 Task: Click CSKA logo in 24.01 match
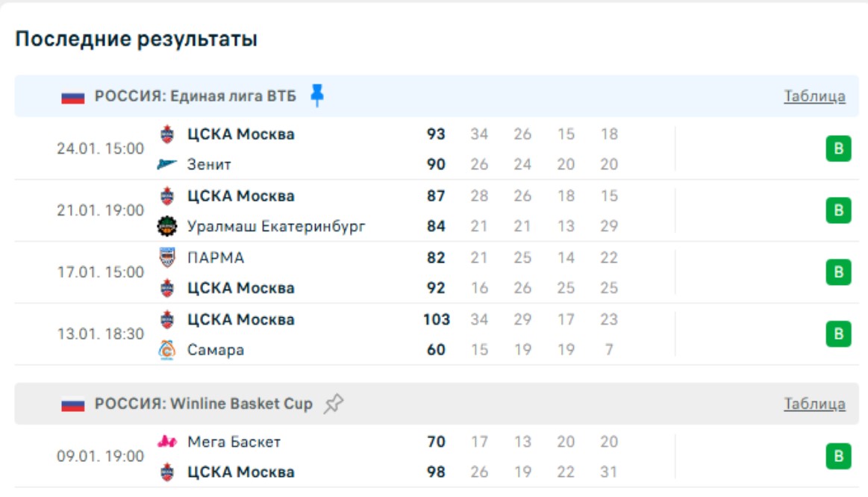point(167,134)
